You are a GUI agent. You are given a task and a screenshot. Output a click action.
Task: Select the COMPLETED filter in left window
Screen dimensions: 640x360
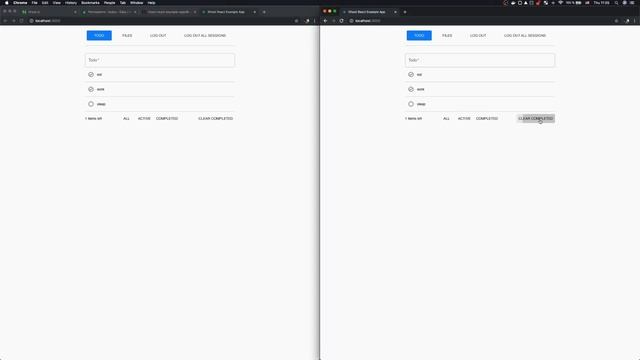167,118
